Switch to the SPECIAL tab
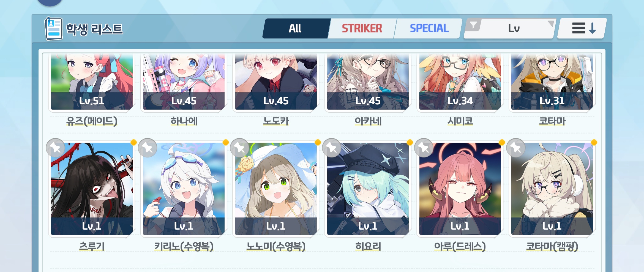Screen dimensions: 644x272 point(429,28)
